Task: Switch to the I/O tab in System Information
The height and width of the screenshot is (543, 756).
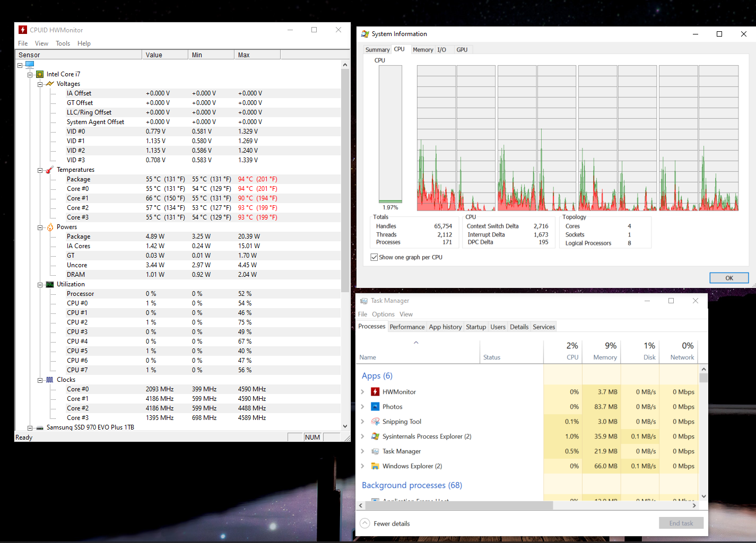Action: coord(441,50)
